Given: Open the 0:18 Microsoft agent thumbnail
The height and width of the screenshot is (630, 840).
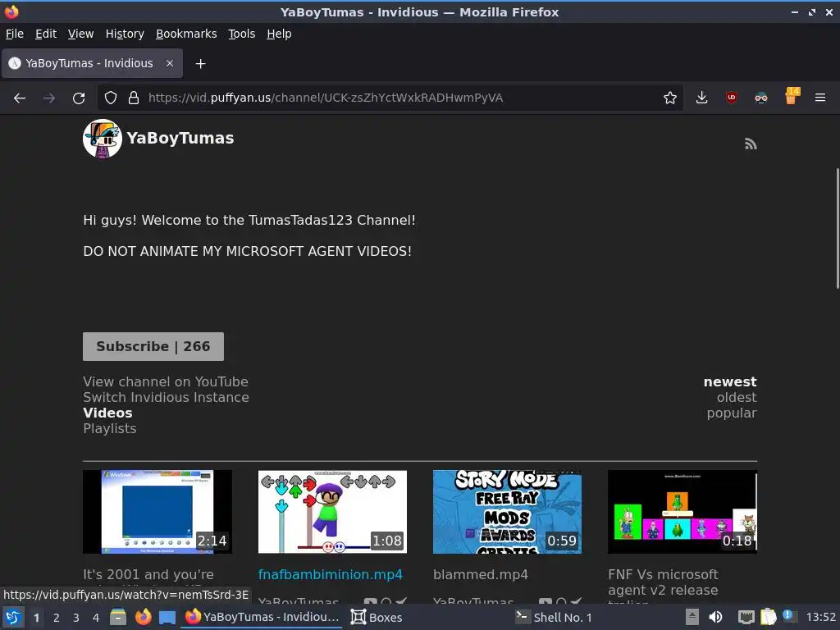Looking at the screenshot, I should tap(682, 512).
